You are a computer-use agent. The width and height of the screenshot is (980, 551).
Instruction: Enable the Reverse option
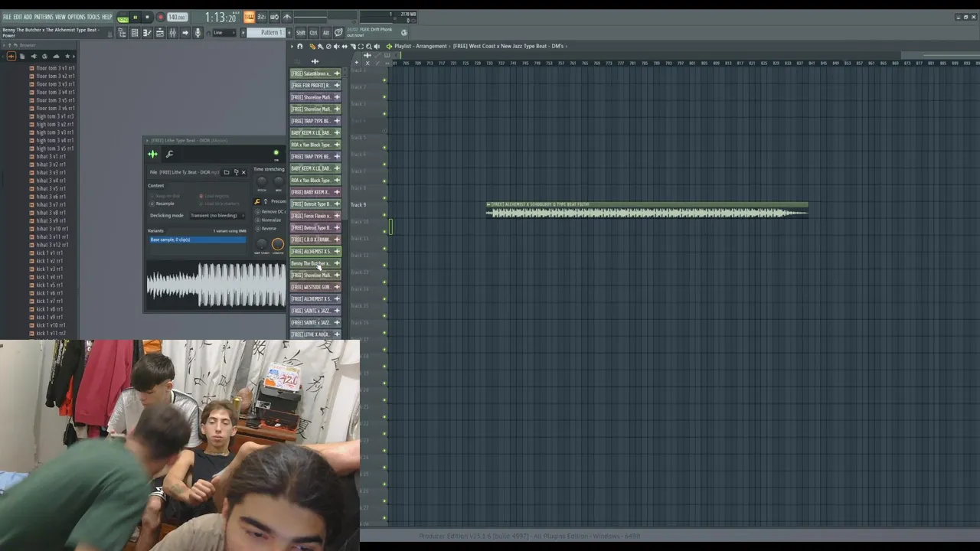267,229
